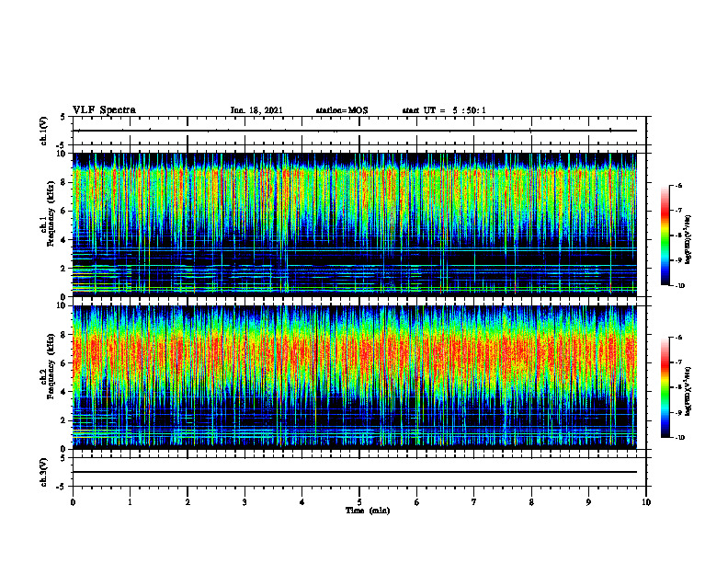This screenshot has width=728, height=563.
Task: Click the "-5" tick on ch.1(V) axis
Action: click(x=62, y=145)
